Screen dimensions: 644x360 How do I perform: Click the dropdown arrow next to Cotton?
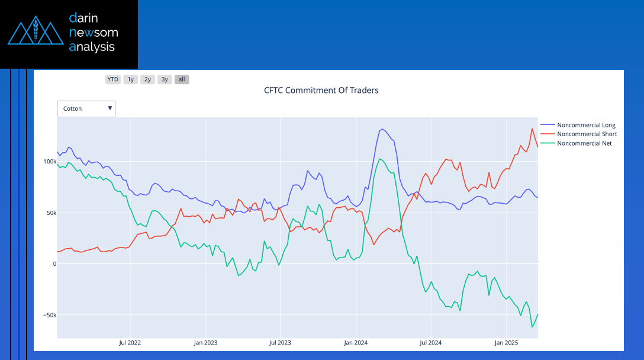[110, 108]
